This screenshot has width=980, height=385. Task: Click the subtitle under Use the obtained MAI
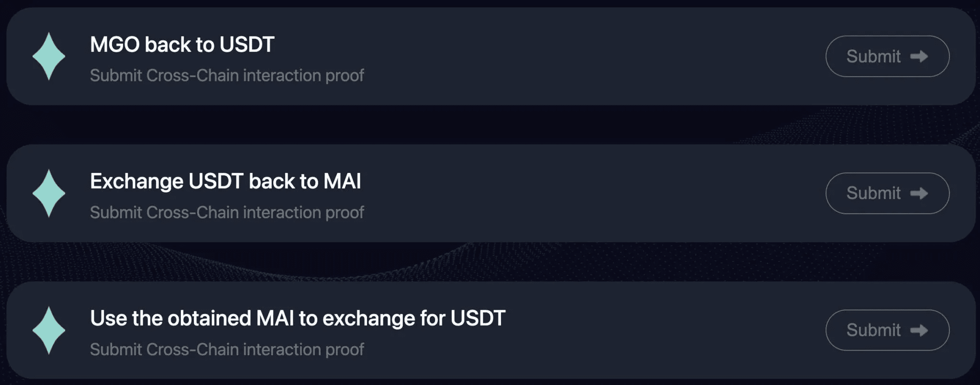[x=227, y=350]
